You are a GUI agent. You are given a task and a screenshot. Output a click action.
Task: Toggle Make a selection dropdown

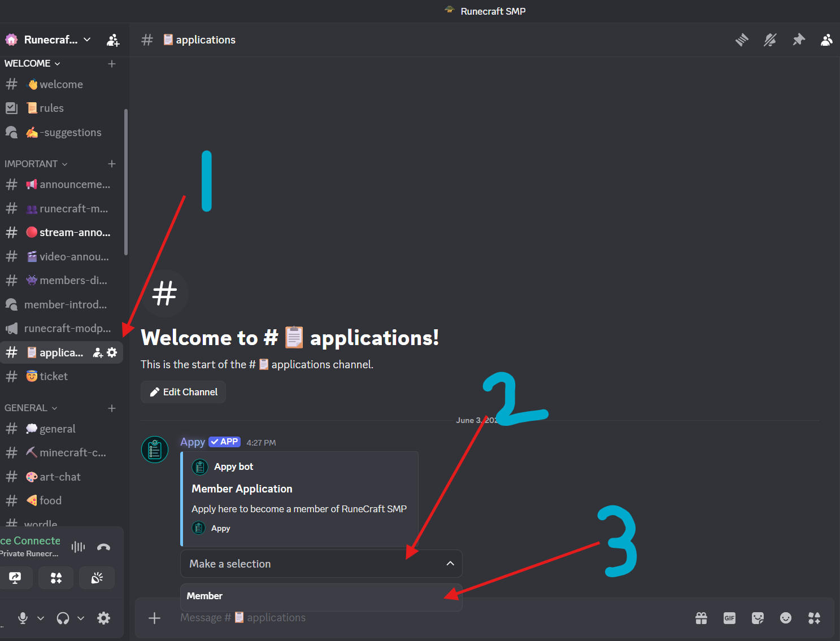tap(321, 564)
